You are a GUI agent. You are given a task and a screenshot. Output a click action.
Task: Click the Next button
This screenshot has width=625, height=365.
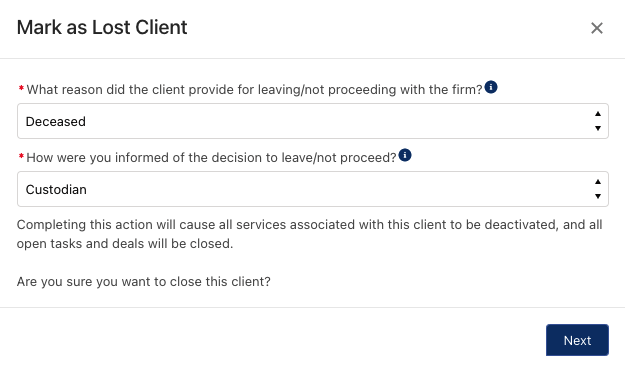pyautogui.click(x=577, y=340)
